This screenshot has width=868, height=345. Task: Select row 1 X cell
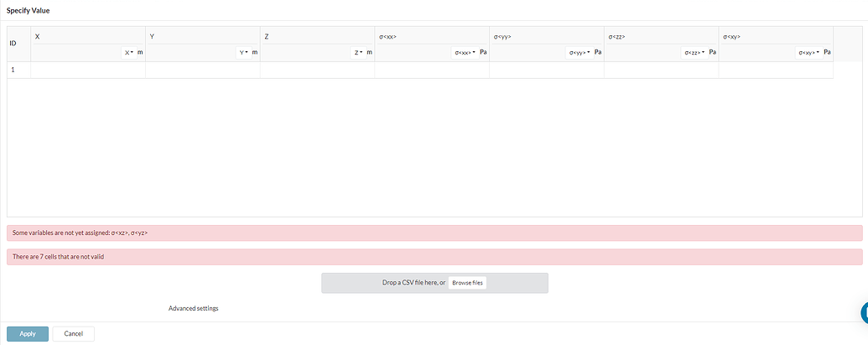[x=88, y=71]
